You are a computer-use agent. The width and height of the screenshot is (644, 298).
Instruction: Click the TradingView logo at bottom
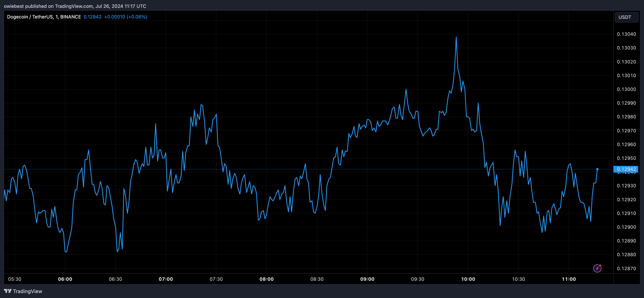coord(23,291)
